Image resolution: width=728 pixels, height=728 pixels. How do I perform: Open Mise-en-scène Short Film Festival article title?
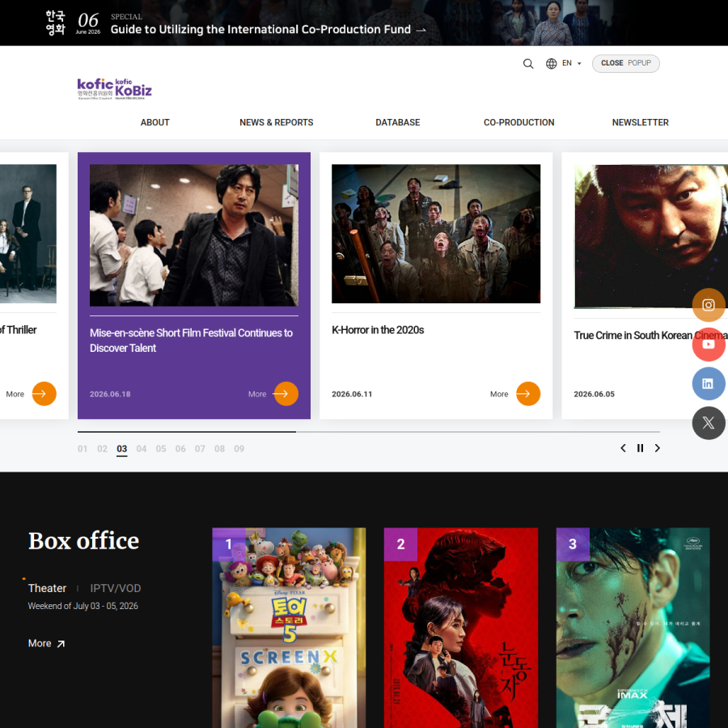191,341
